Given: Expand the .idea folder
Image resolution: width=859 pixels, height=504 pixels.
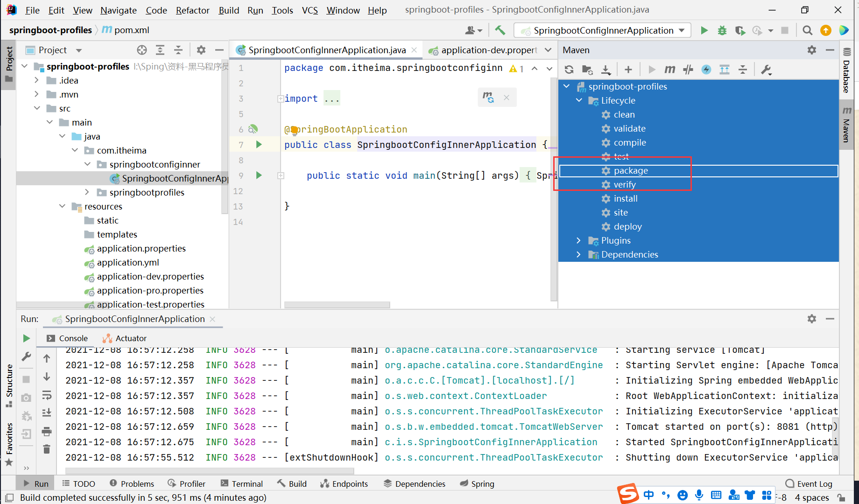Looking at the screenshot, I should tap(37, 80).
